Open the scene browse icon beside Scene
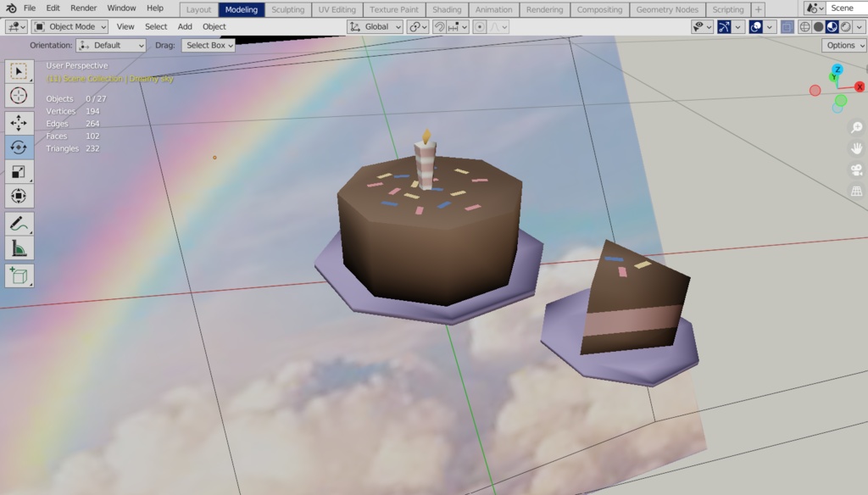This screenshot has height=495, width=868. coord(815,8)
